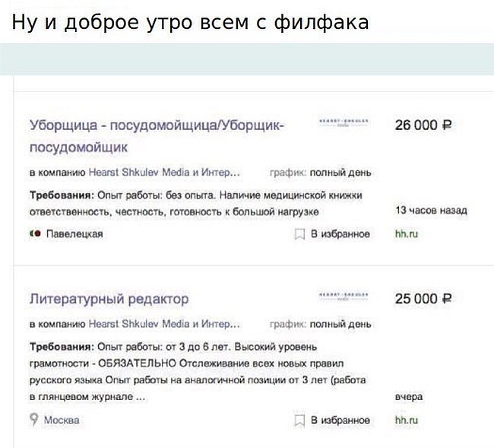Click the Hearst Shkulev logo in the Литературный редактор listing
The height and width of the screenshot is (448, 494).
click(x=344, y=297)
